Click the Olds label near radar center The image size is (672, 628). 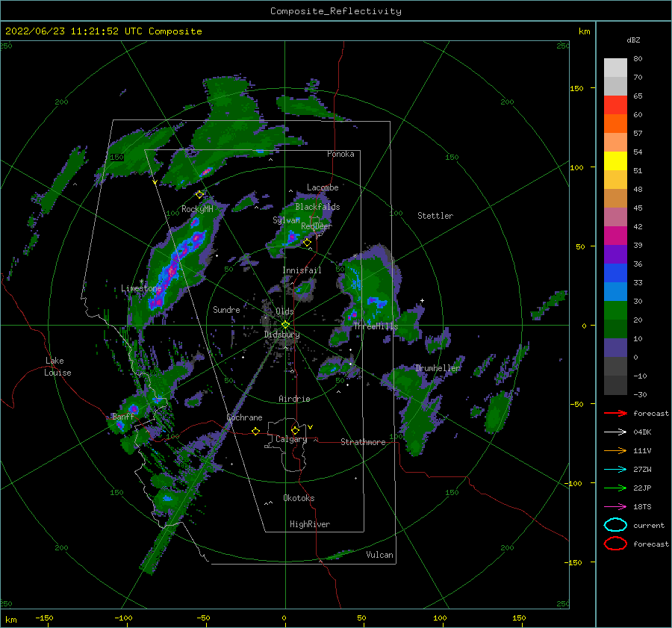coord(284,311)
